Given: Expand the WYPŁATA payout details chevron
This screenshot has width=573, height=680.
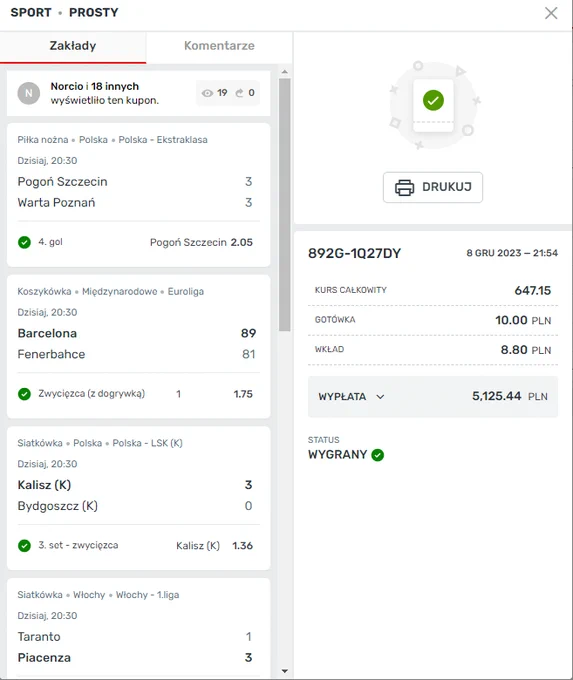Looking at the screenshot, I should tap(380, 397).
